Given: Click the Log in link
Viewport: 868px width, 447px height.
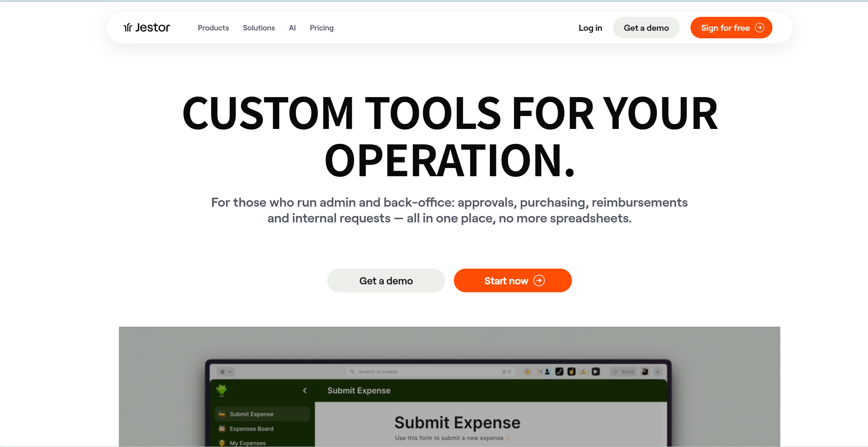Looking at the screenshot, I should pyautogui.click(x=590, y=28).
